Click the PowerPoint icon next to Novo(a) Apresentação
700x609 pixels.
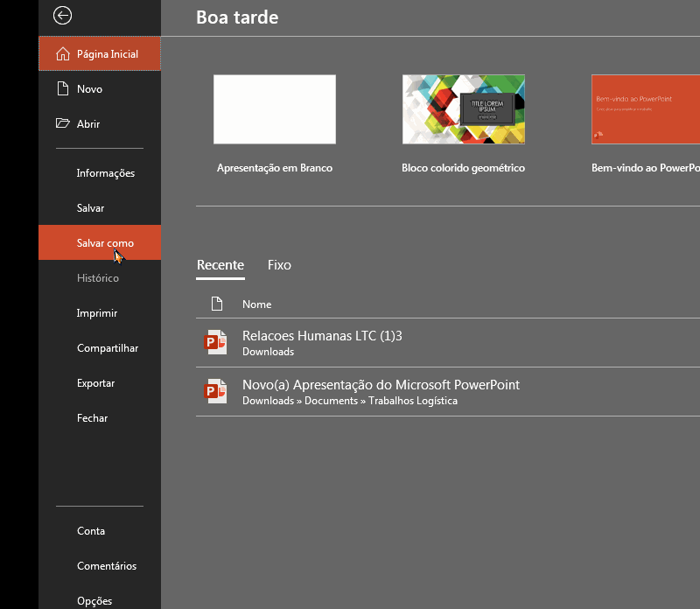point(215,390)
